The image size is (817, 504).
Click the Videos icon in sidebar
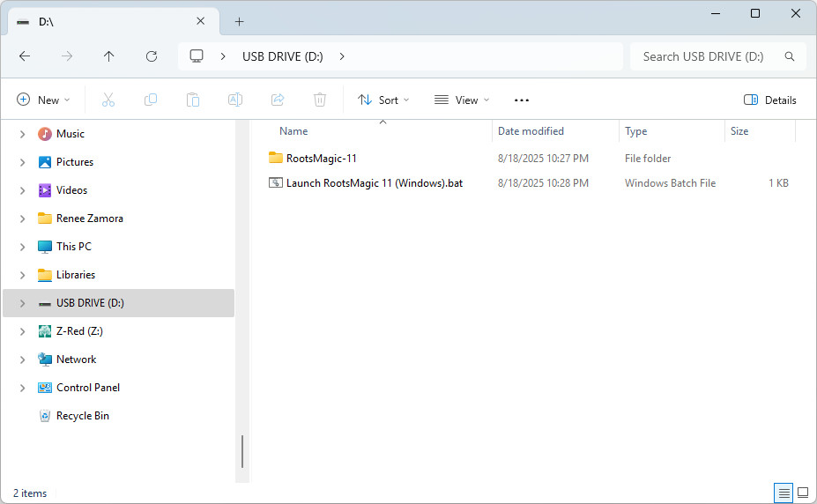point(45,190)
